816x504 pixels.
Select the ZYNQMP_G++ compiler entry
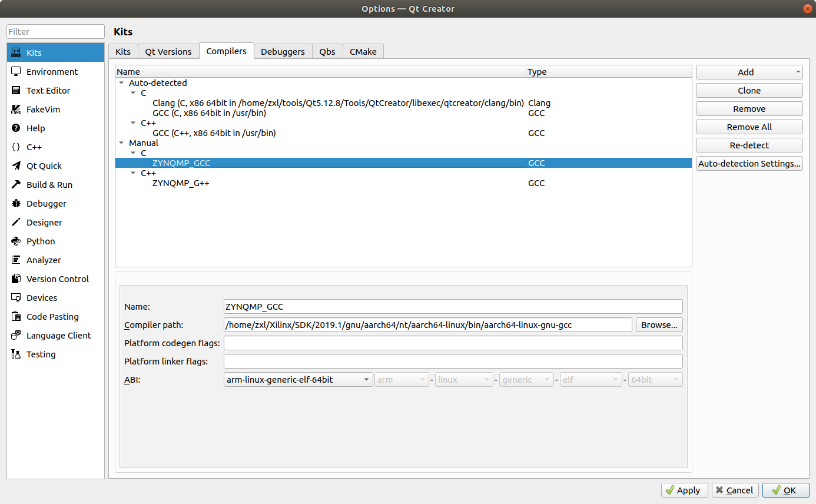[x=181, y=183]
